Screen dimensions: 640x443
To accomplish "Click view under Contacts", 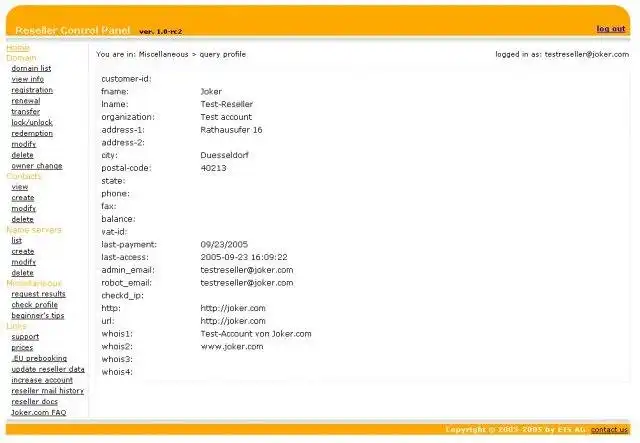I will click(x=20, y=187).
